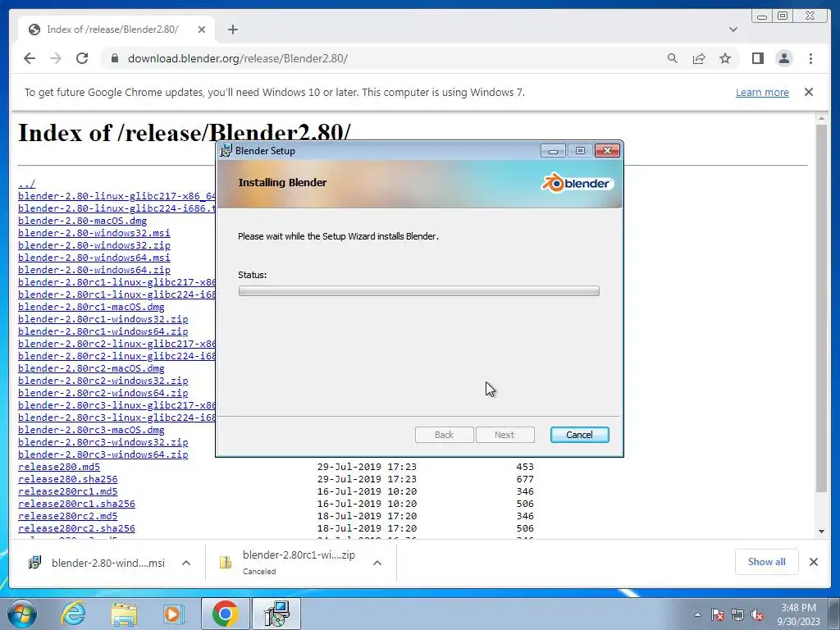Viewport: 840px width, 630px height.
Task: Download blender-2.80rc2-macOS.dmg
Action: [91, 368]
